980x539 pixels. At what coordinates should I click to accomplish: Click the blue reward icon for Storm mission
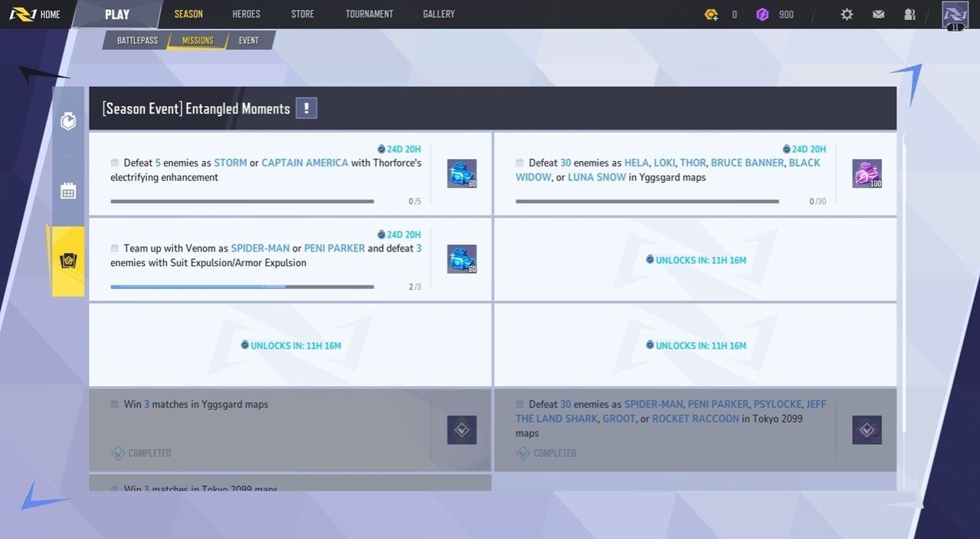(x=462, y=174)
